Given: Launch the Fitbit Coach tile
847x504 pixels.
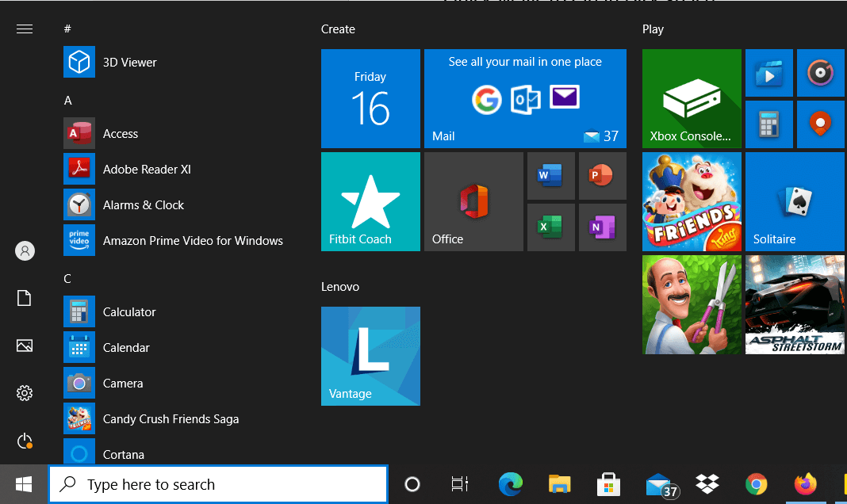Looking at the screenshot, I should [x=370, y=202].
